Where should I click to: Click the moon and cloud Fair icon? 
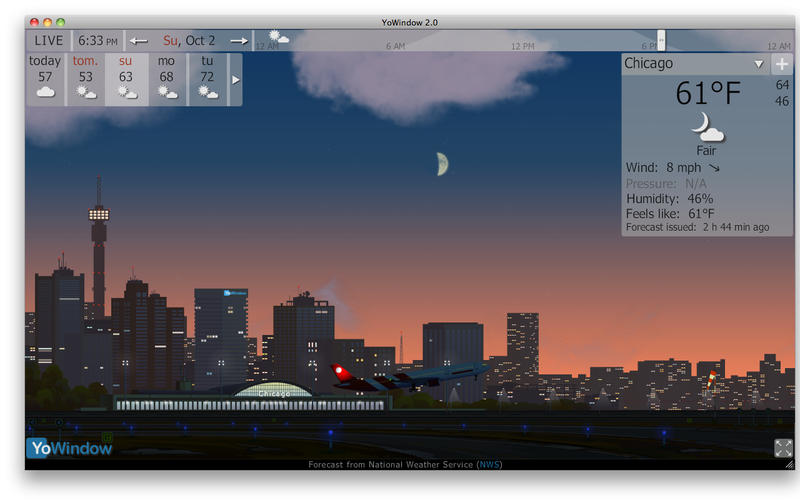(x=708, y=127)
